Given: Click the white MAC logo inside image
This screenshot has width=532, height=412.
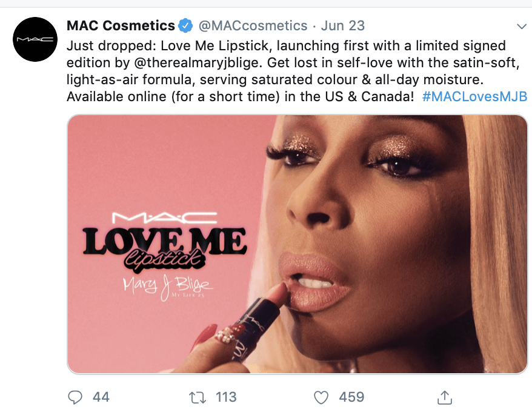Looking at the screenshot, I should (x=165, y=218).
